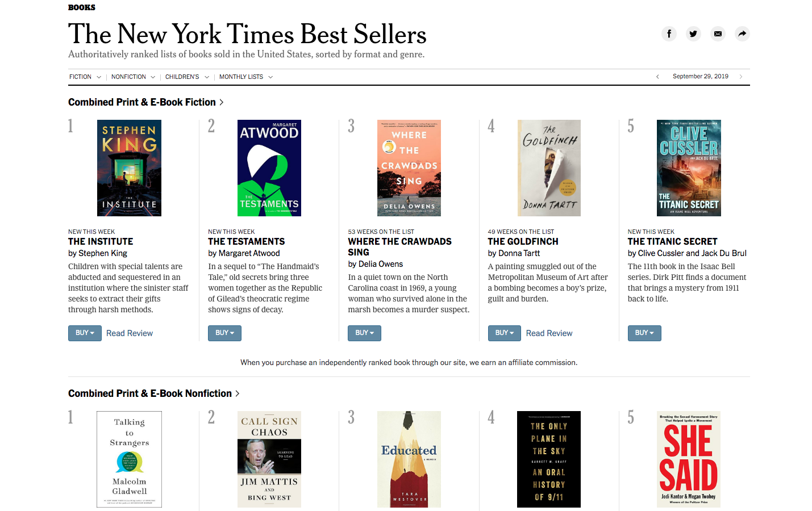Image resolution: width=812 pixels, height=511 pixels.
Task: Expand the Fiction menu
Action: click(x=85, y=77)
